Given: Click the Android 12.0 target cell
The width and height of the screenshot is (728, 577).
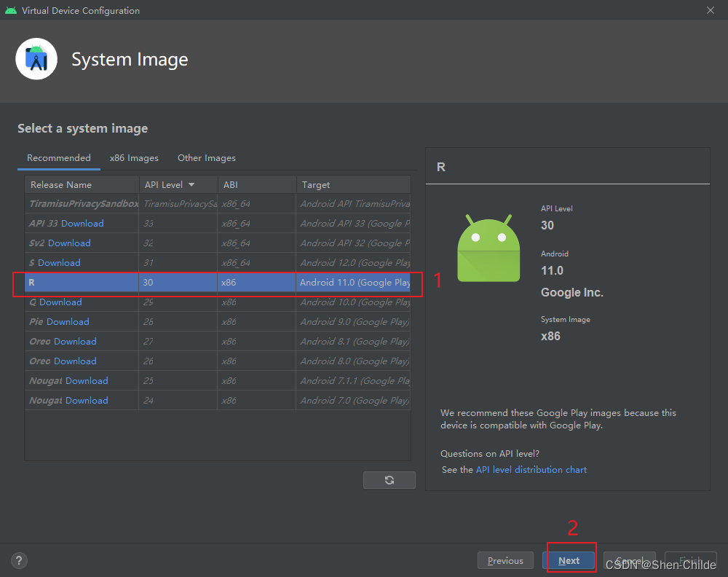Looking at the screenshot, I should (x=353, y=262).
